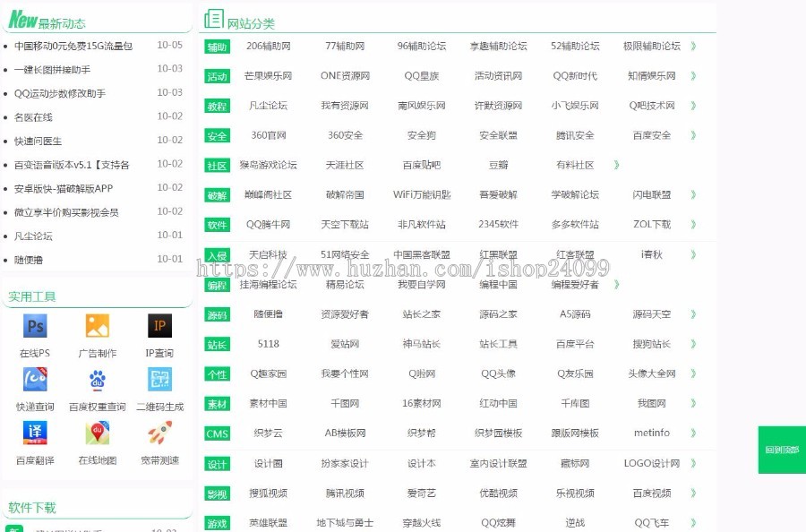Expand more links in the 素材 row
Viewport: 806px width, 532px height.
pos(693,404)
